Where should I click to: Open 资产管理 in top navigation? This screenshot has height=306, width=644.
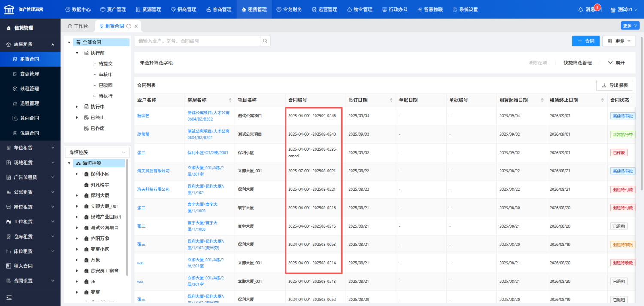[113, 9]
